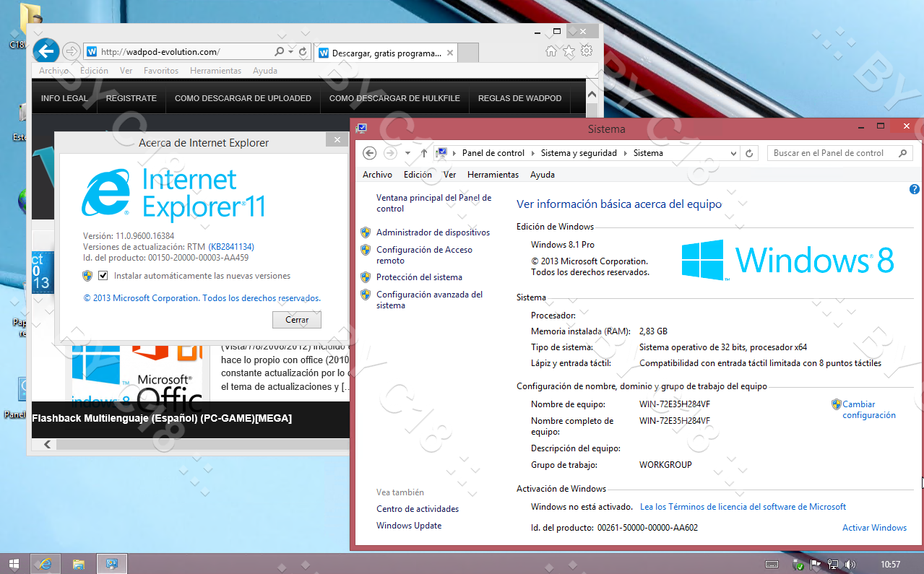Click the volume speaker tray icon
Image resolution: width=924 pixels, height=574 pixels.
850,564
